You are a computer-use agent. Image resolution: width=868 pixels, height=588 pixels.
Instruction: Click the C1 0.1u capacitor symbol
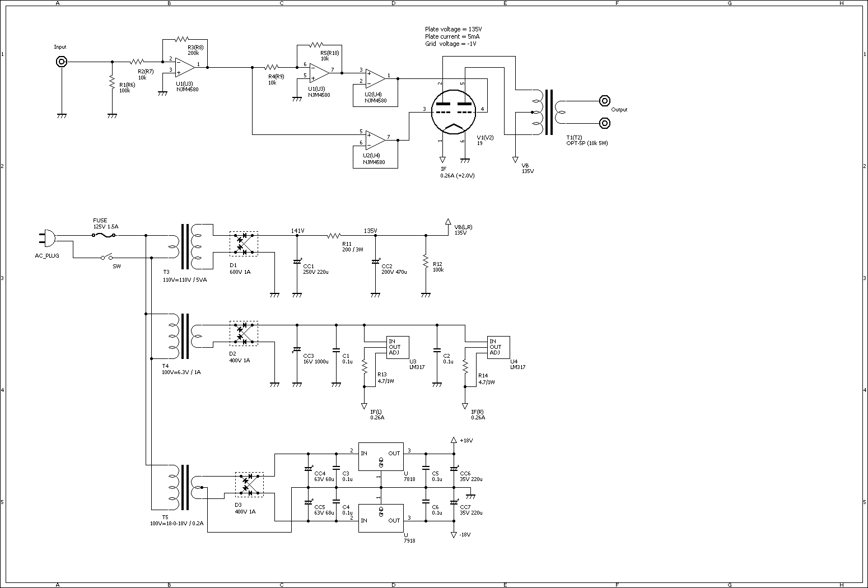click(x=336, y=350)
